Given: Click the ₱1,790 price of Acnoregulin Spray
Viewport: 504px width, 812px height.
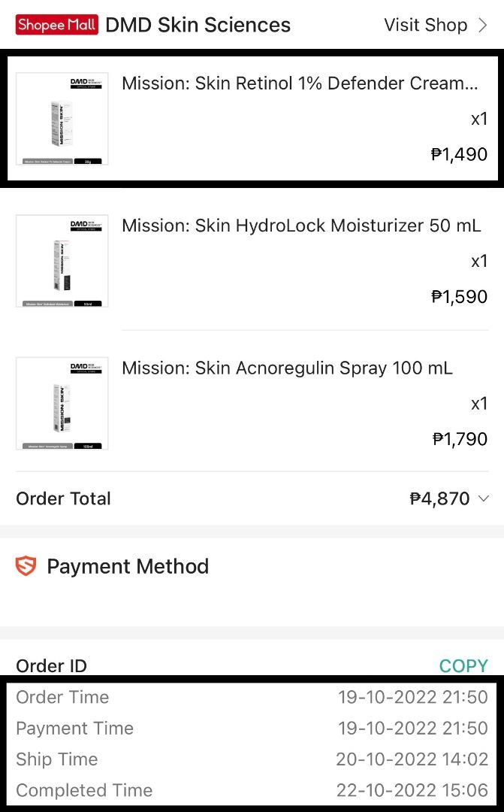Looking at the screenshot, I should (x=459, y=439).
